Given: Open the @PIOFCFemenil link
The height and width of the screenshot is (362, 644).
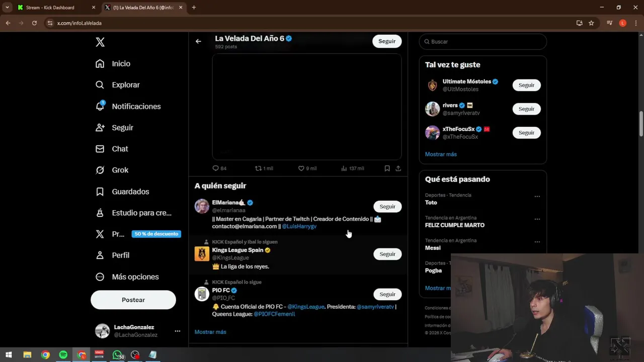Looking at the screenshot, I should (x=274, y=314).
